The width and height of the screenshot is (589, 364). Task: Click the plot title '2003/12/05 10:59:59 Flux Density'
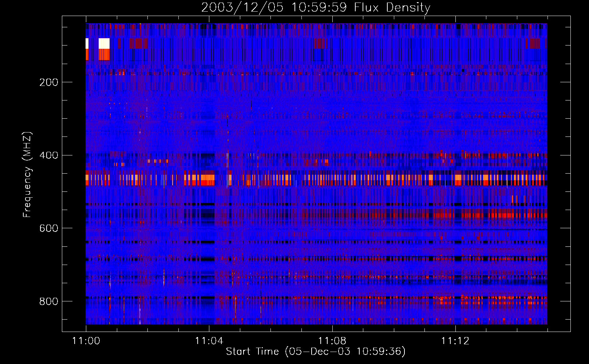316,7
